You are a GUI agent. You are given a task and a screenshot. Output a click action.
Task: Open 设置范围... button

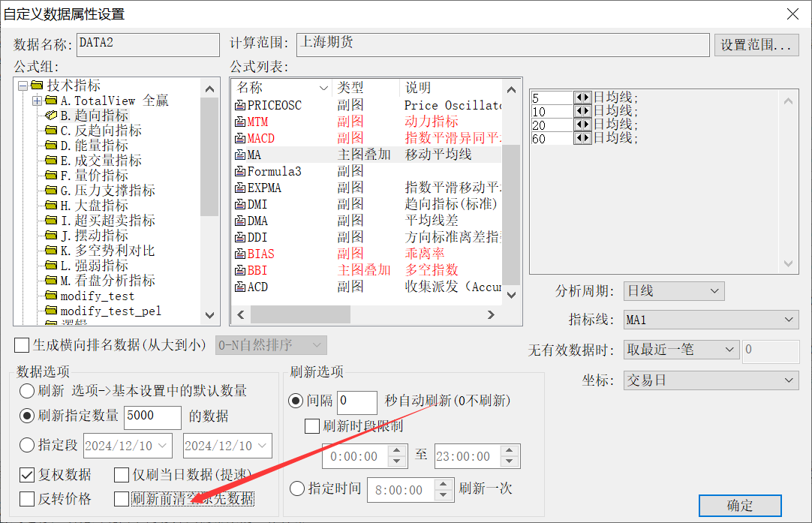tap(756, 45)
